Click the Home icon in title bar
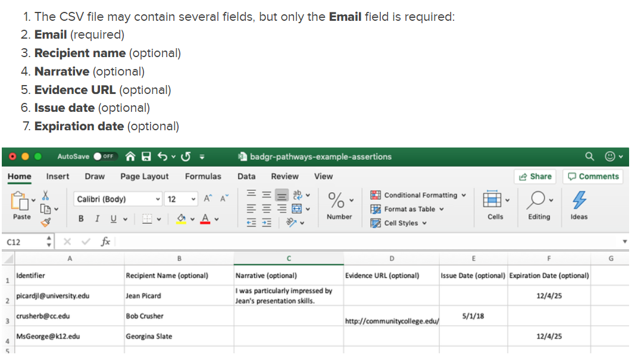The image size is (641, 364). click(131, 156)
